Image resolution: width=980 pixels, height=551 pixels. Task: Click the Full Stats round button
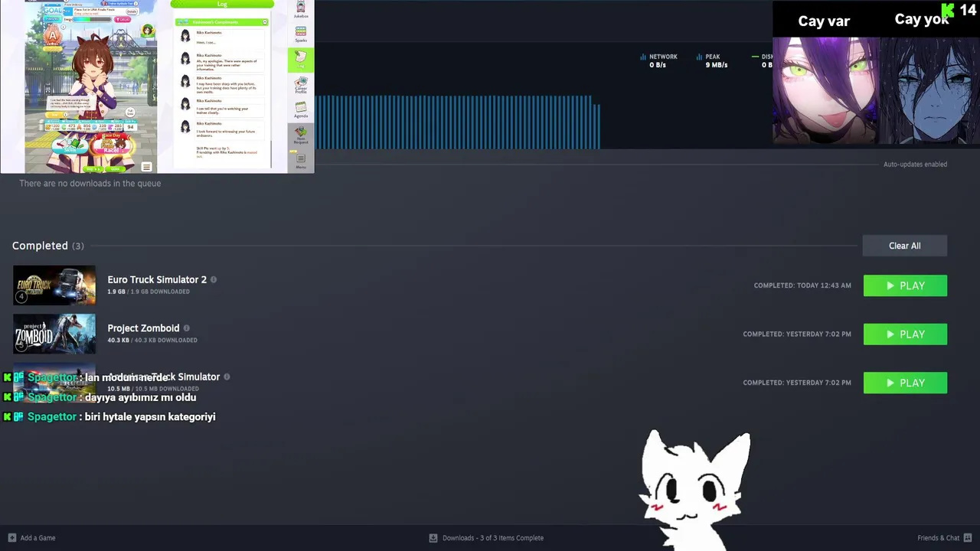[130, 112]
